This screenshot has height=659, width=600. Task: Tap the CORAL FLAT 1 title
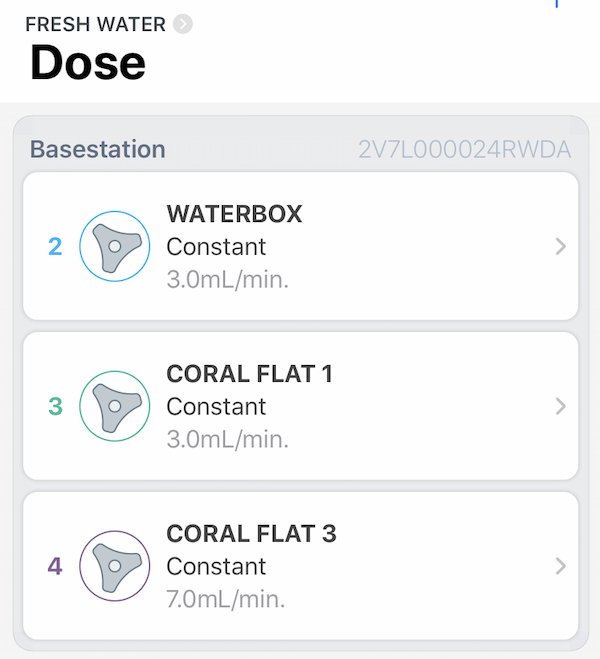pos(249,374)
